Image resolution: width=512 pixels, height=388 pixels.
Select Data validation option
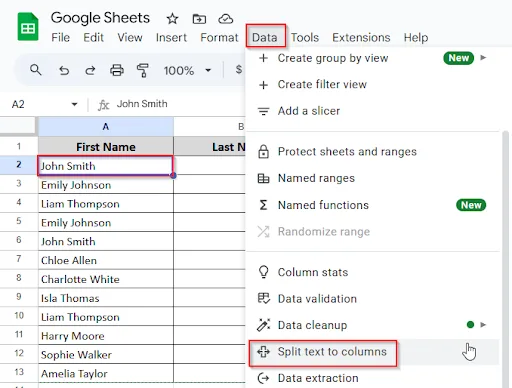pyautogui.click(x=373, y=299)
